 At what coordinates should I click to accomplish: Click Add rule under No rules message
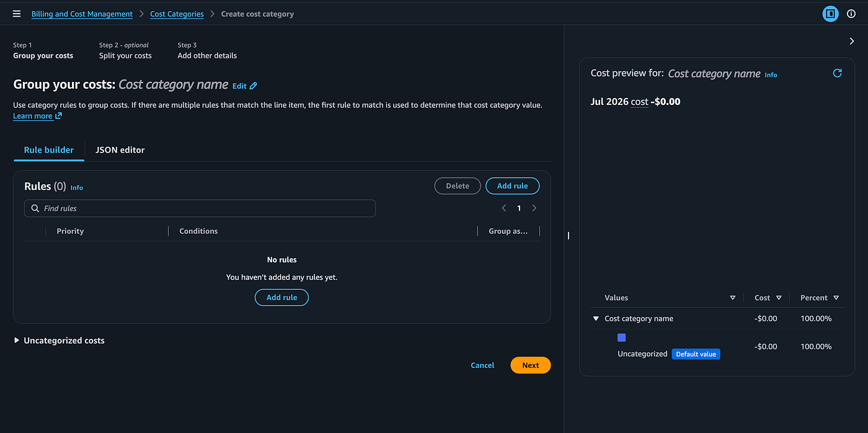[281, 298]
